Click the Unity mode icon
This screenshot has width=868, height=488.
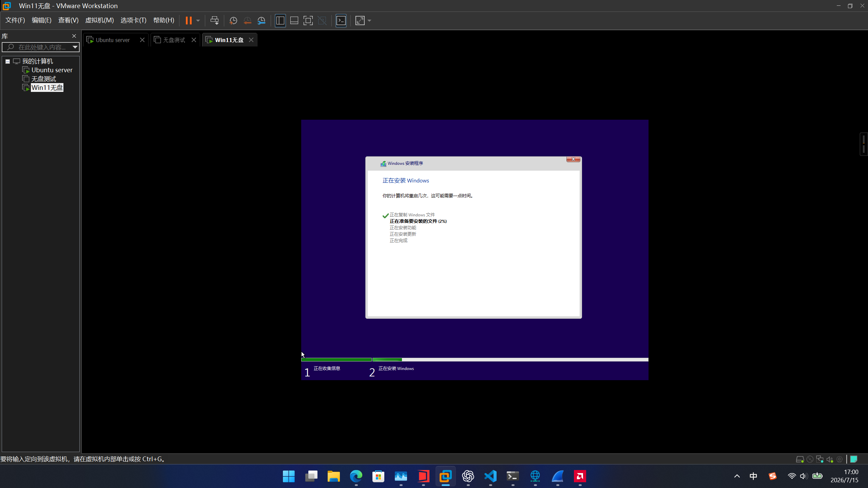[322, 21]
